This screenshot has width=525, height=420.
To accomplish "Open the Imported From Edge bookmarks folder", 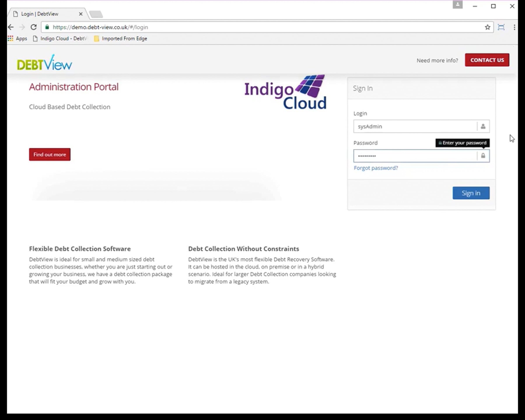I will pyautogui.click(x=121, y=38).
